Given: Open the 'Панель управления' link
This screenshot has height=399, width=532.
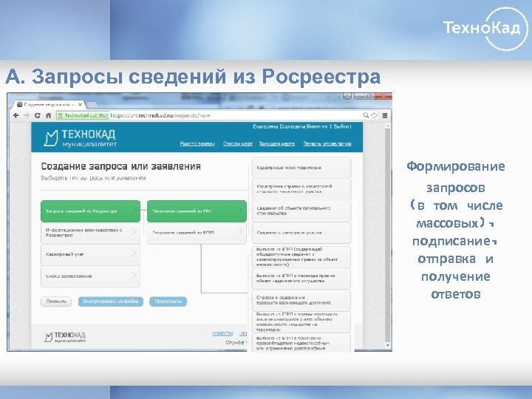Looking at the screenshot, I should click(327, 143).
